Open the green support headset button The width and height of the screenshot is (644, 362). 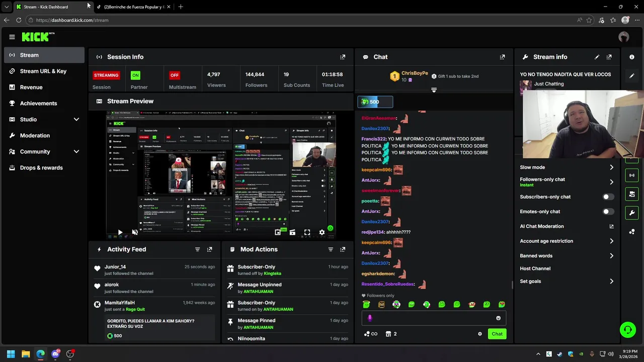[x=628, y=330]
